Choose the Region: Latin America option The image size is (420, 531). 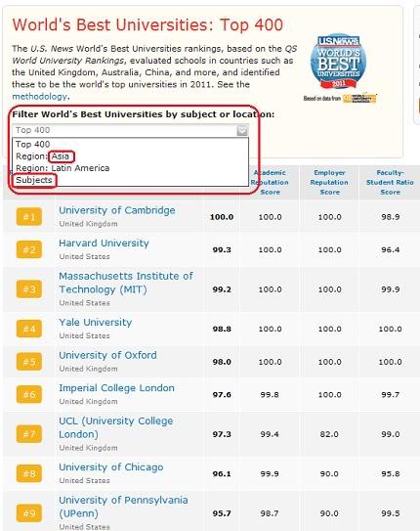[x=63, y=168]
